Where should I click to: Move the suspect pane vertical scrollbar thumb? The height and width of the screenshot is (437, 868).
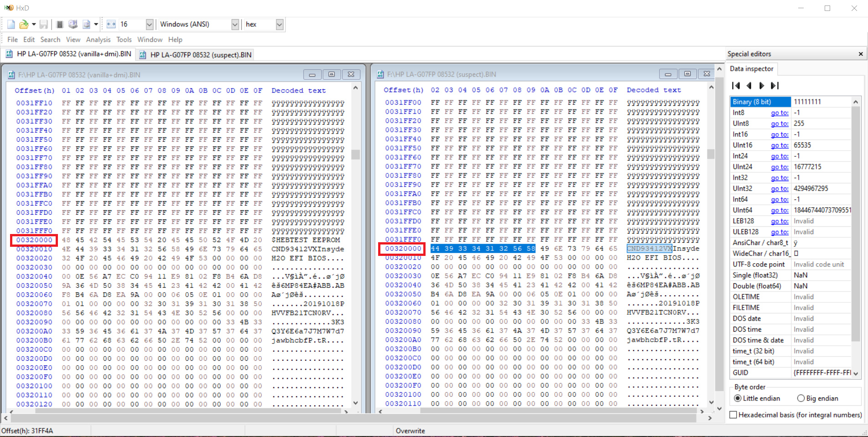click(711, 154)
